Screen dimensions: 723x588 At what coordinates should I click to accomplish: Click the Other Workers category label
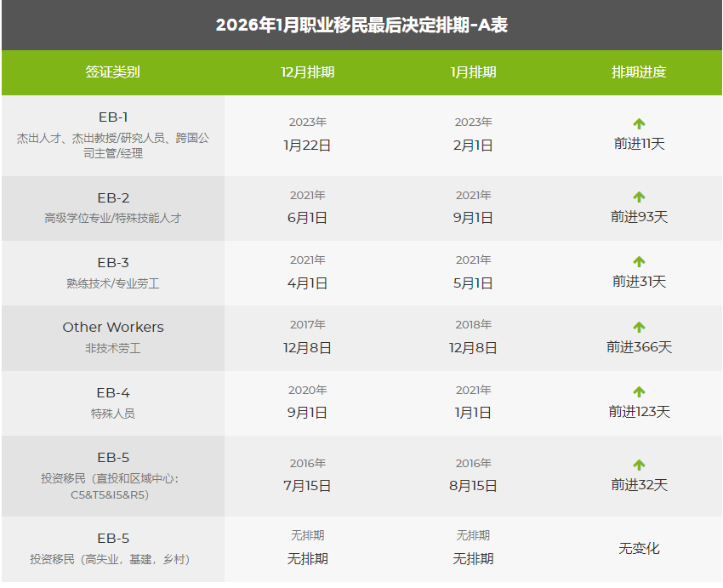(113, 328)
